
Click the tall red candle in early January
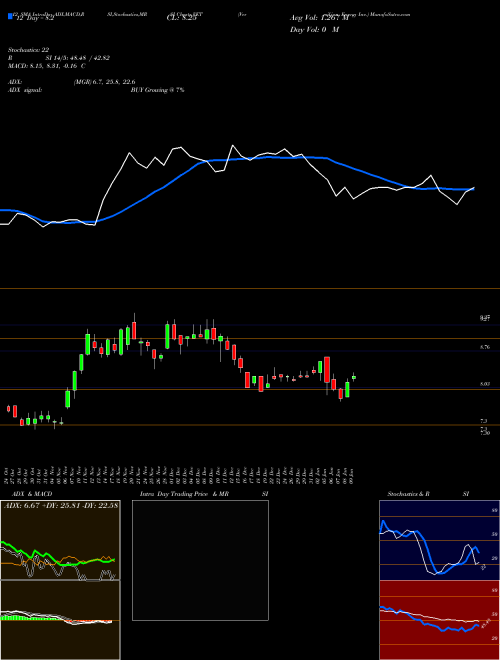[327, 370]
